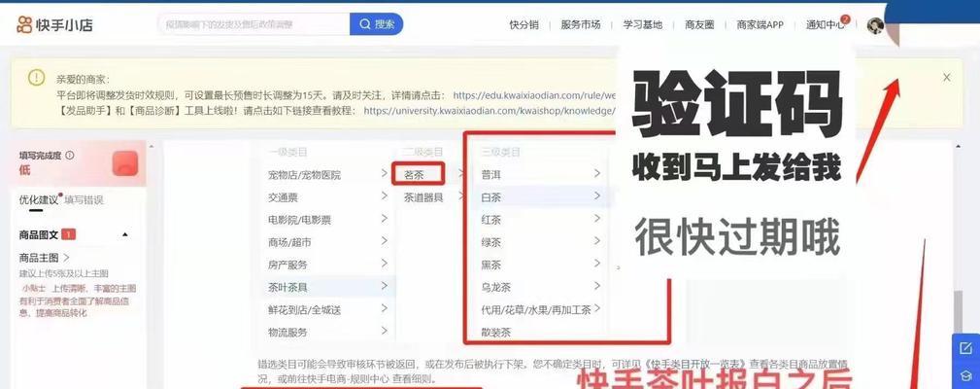Expand arrow for 鲜花到店/全城送
The image size is (980, 389).
click(x=384, y=309)
